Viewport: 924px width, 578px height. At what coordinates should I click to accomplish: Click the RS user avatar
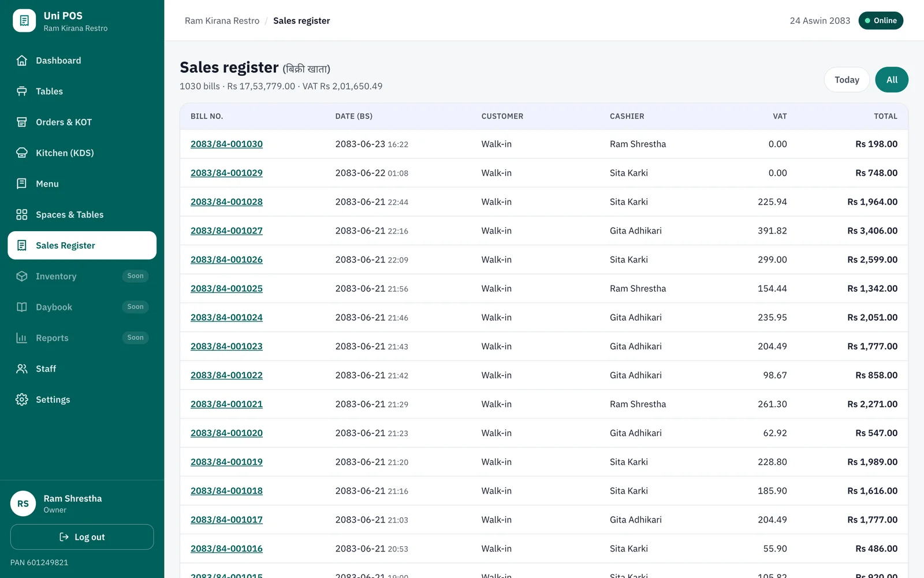coord(23,503)
